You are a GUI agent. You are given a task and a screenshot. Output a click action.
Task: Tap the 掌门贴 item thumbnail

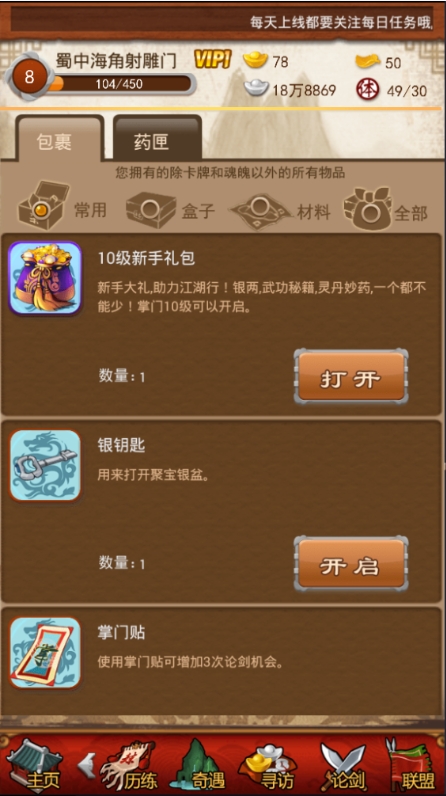(45, 653)
